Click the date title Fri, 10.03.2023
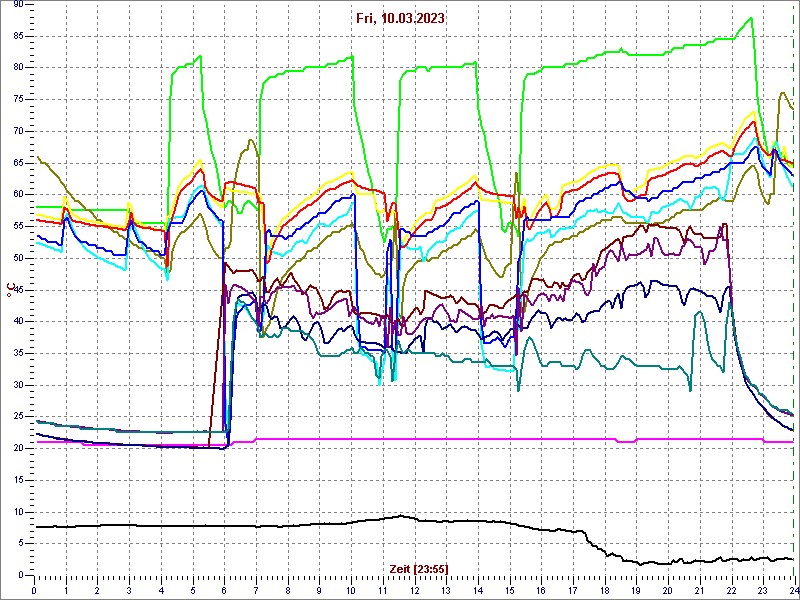 [x=401, y=18]
